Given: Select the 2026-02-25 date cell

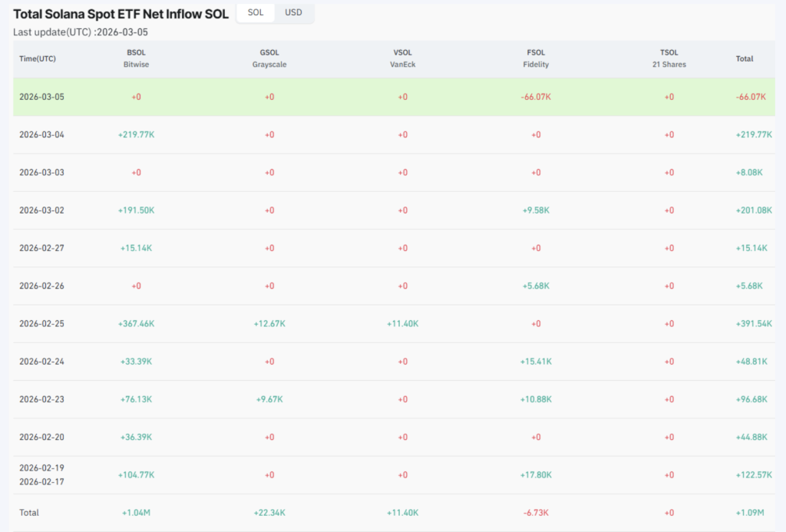Looking at the screenshot, I should 42,323.
